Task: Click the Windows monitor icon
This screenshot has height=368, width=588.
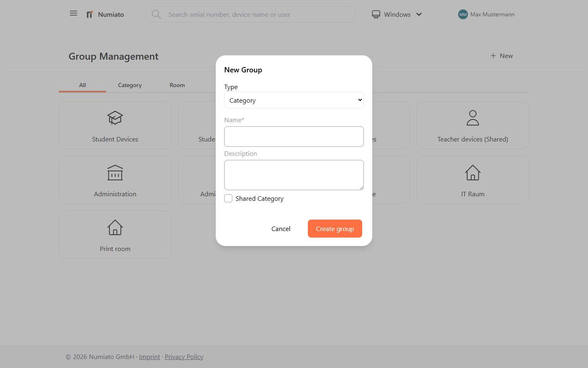Action: (x=376, y=14)
